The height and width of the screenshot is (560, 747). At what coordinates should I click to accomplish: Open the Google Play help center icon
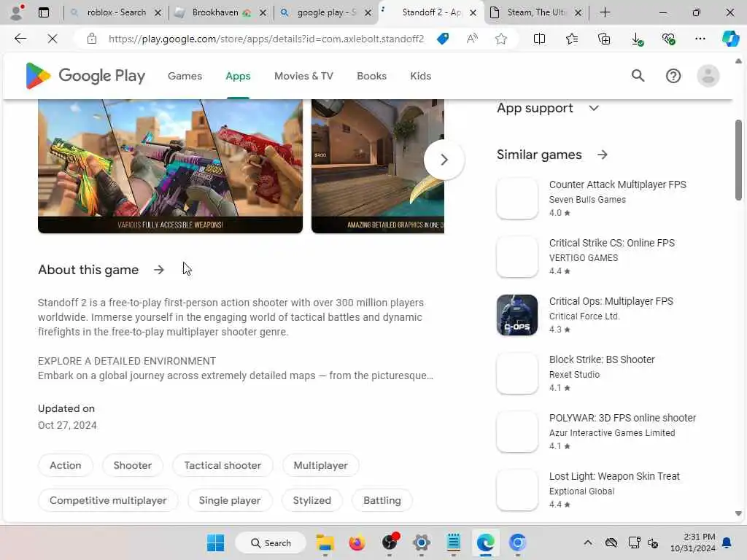click(673, 76)
